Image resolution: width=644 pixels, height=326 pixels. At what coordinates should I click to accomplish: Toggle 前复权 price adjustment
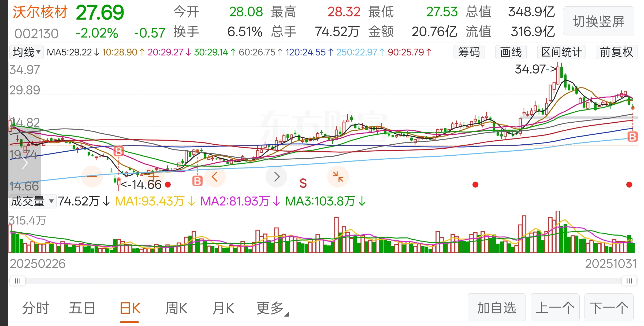point(616,52)
